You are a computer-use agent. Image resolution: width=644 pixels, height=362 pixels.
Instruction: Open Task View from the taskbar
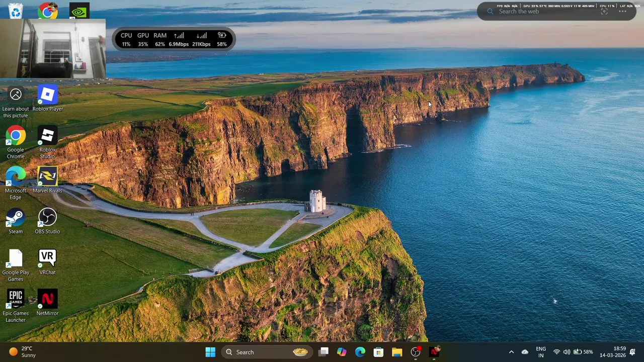(324, 352)
